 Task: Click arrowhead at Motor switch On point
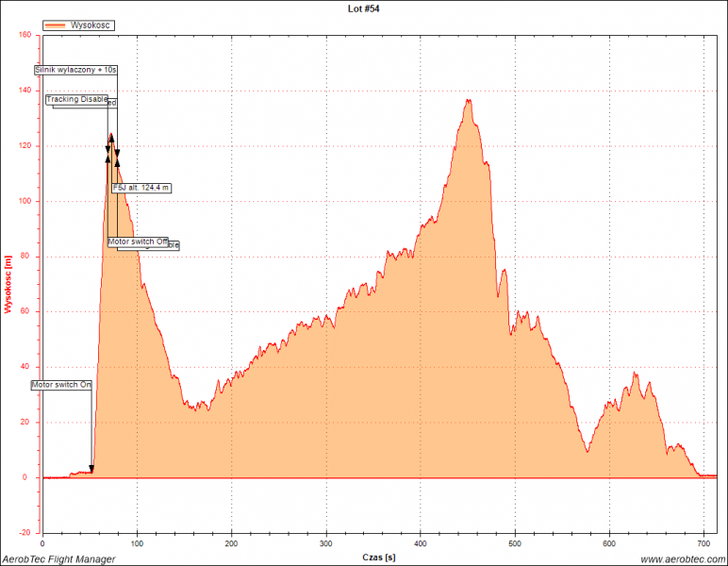[91, 469]
